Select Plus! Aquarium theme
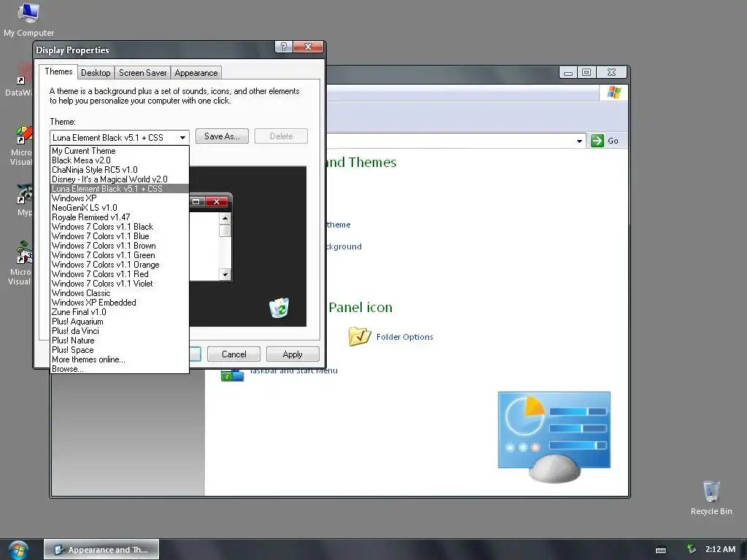This screenshot has width=747, height=560. [x=120, y=322]
